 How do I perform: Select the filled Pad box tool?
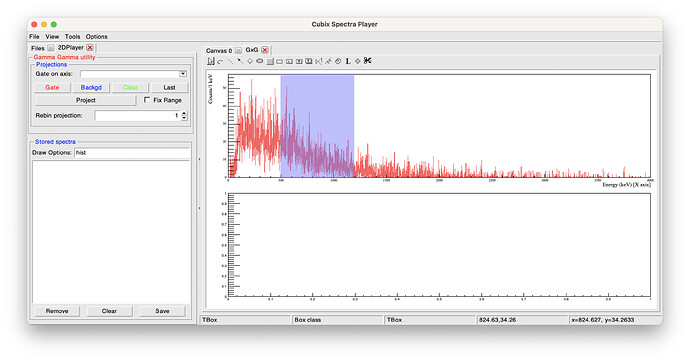270,61
